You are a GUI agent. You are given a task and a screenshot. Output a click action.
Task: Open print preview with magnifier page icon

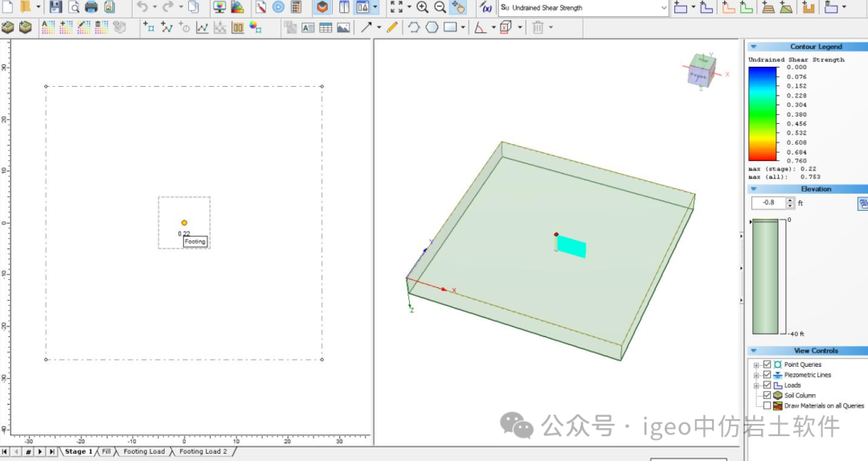74,7
